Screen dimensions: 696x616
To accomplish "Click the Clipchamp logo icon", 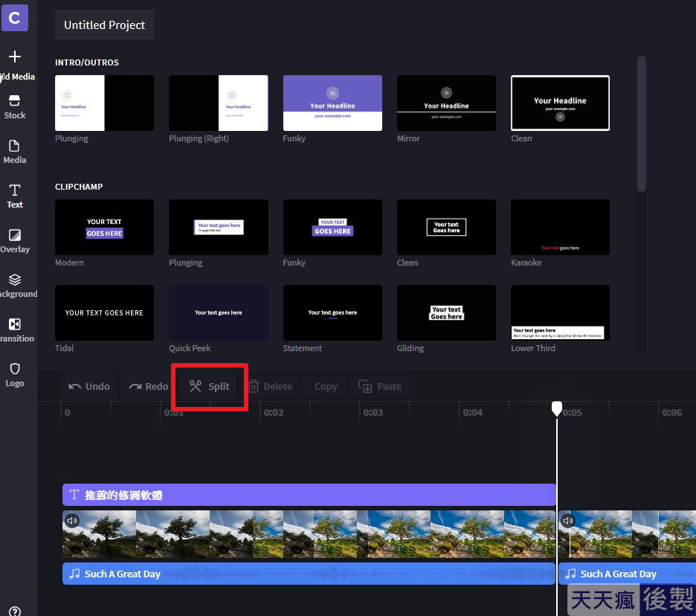I will tap(15, 18).
